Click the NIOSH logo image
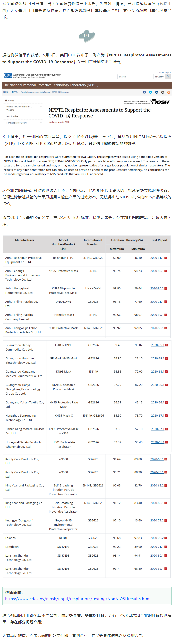 point(160,102)
